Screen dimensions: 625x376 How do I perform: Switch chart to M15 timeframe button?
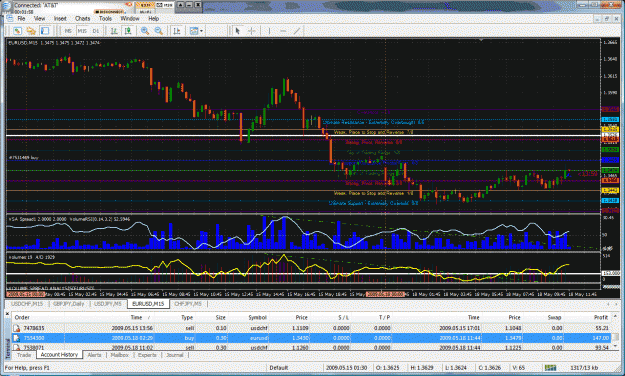82,31
